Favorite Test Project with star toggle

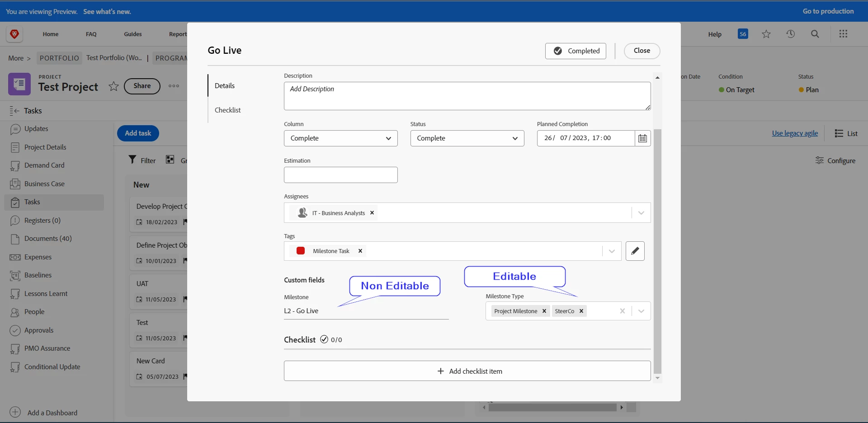113,86
